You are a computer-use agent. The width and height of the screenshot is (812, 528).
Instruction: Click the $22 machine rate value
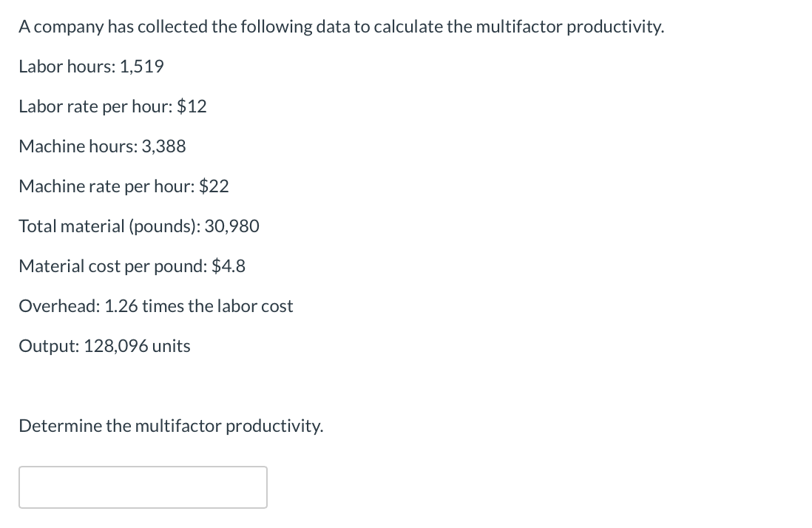(214, 186)
